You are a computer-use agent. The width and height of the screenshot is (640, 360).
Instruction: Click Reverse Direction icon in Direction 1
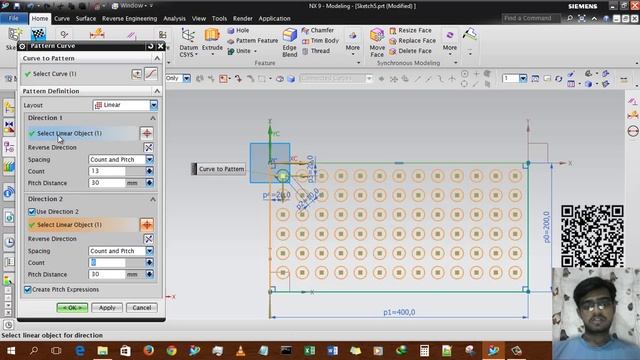[x=149, y=147]
